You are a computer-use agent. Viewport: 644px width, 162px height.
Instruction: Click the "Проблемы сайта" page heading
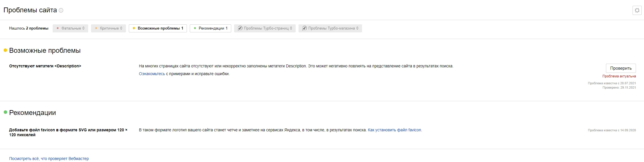point(30,10)
